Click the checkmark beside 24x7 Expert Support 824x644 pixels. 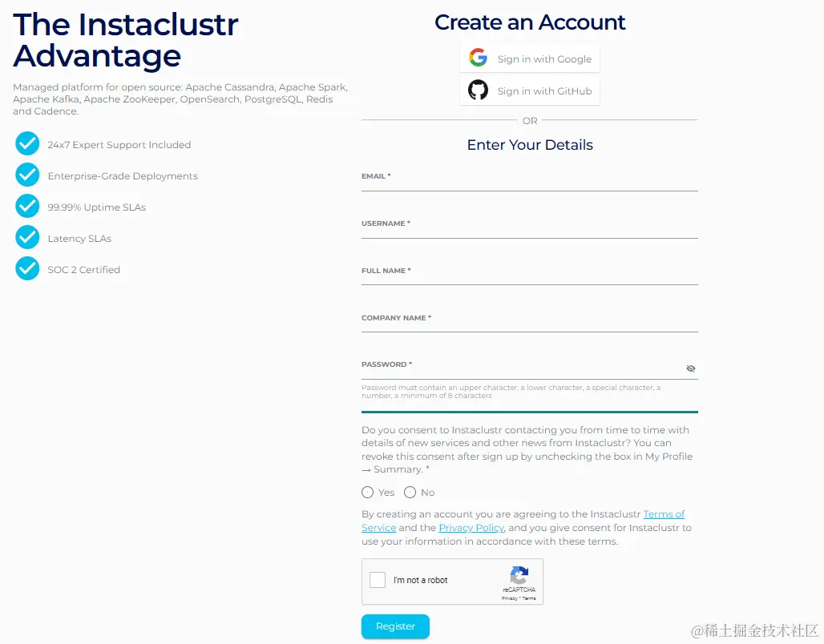(x=26, y=144)
